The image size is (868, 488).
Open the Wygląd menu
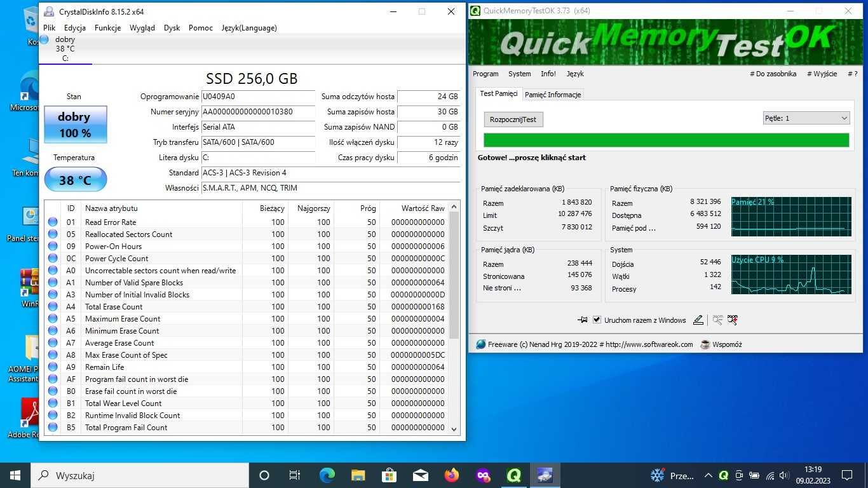coord(142,28)
